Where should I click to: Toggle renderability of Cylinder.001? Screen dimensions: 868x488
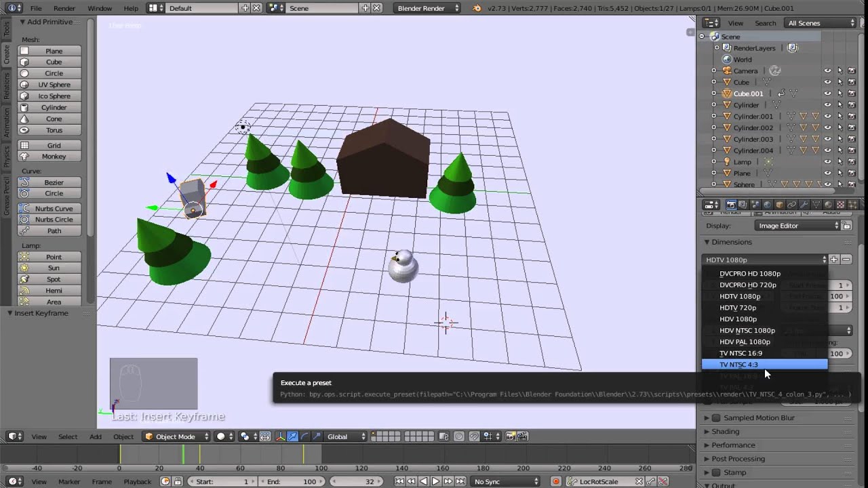(852, 117)
